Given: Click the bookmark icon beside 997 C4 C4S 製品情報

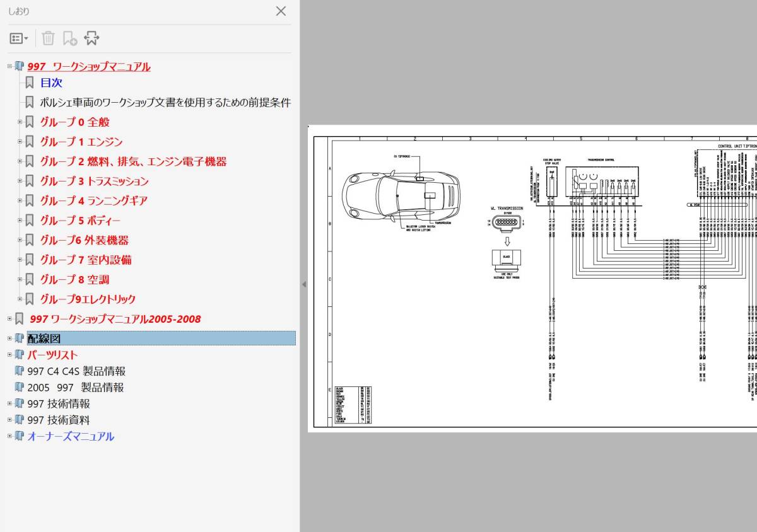Looking at the screenshot, I should 20,371.
